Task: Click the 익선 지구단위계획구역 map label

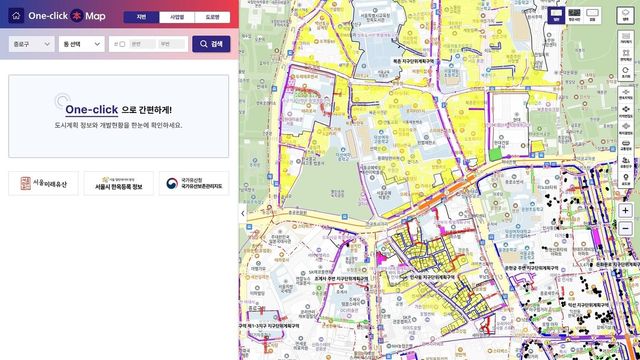Action: click(588, 304)
